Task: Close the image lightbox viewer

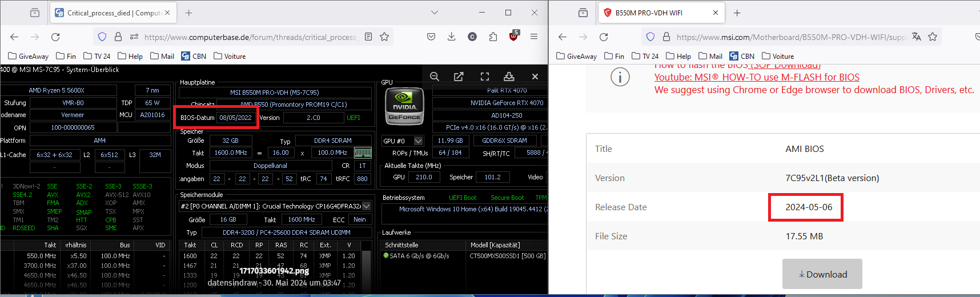Action: click(535, 77)
